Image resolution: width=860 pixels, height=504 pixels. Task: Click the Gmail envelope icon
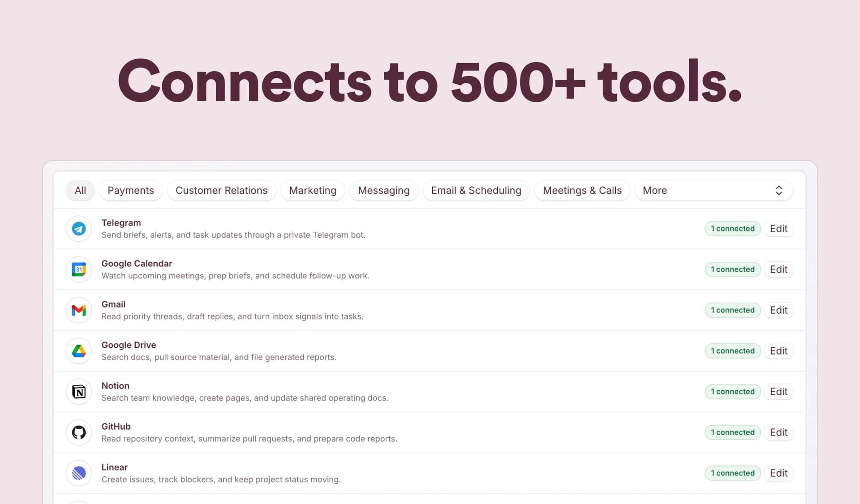click(79, 310)
